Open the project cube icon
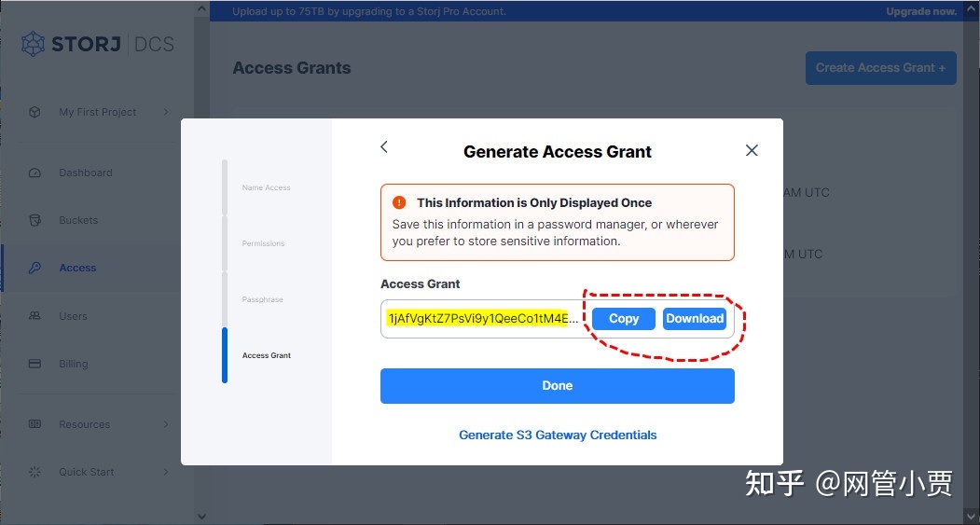Viewport: 980px width, 525px height. (35, 112)
